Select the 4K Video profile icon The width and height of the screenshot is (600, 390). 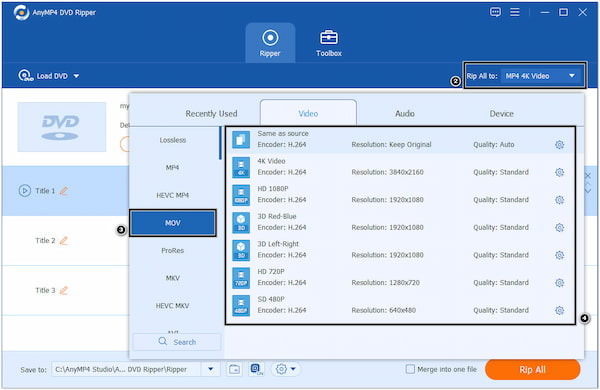[x=241, y=167]
